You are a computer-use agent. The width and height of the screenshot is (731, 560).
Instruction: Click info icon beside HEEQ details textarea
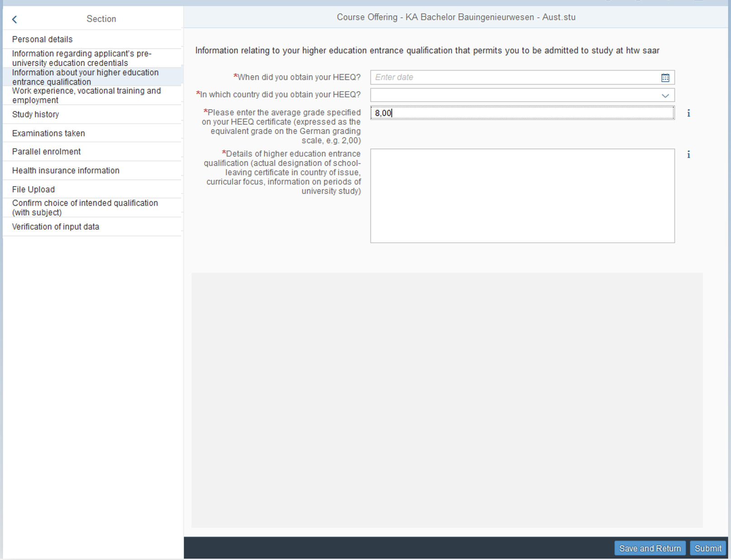click(x=688, y=154)
